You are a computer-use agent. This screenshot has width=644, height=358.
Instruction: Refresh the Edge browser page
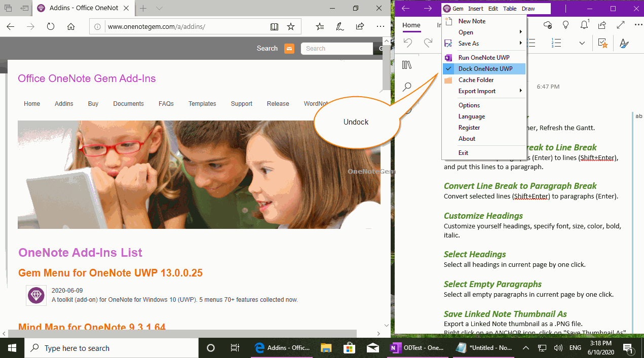[x=51, y=26]
